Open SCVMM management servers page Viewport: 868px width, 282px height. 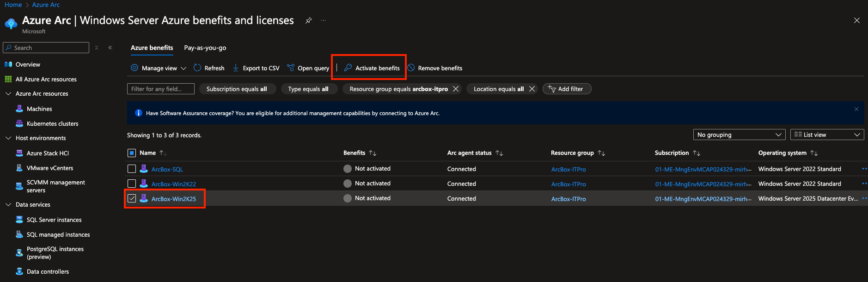(55, 186)
